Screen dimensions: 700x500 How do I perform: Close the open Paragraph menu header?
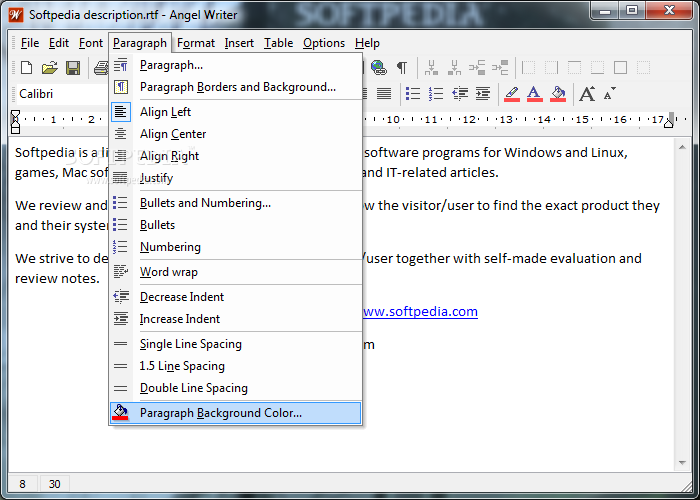click(x=140, y=43)
